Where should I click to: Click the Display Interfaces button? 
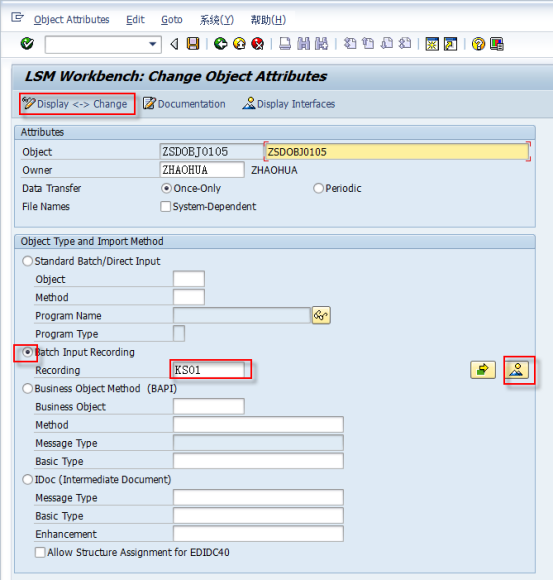click(x=288, y=104)
